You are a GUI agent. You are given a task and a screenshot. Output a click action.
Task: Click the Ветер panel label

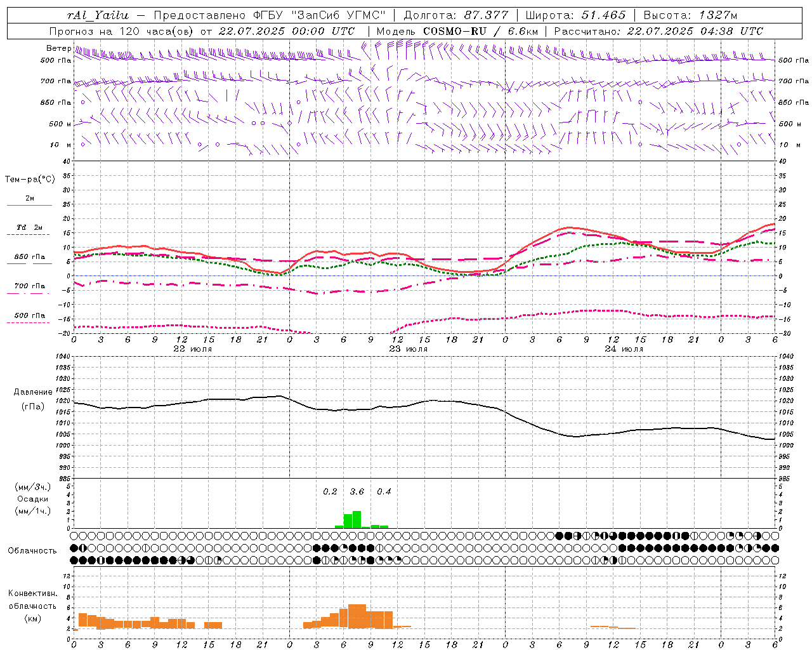[58, 48]
